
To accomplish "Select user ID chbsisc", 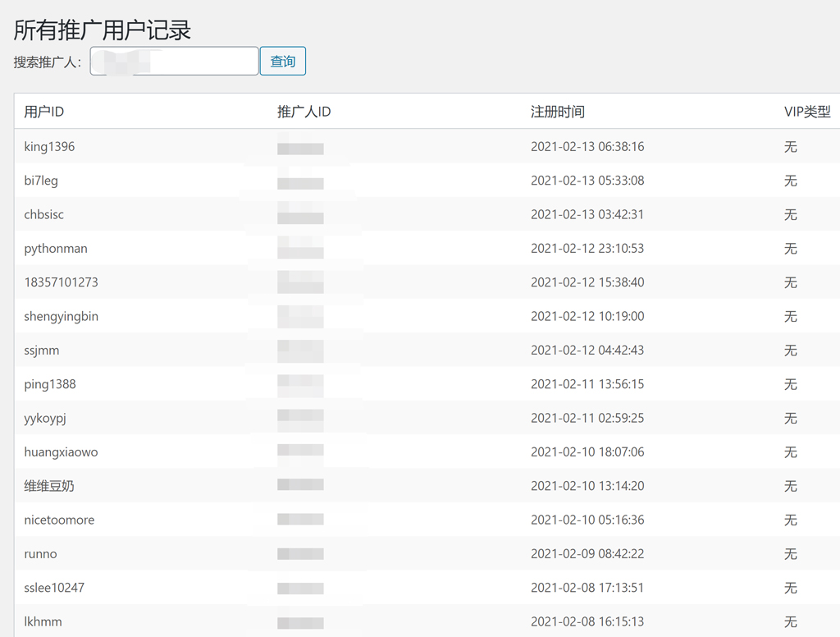I will pyautogui.click(x=44, y=214).
